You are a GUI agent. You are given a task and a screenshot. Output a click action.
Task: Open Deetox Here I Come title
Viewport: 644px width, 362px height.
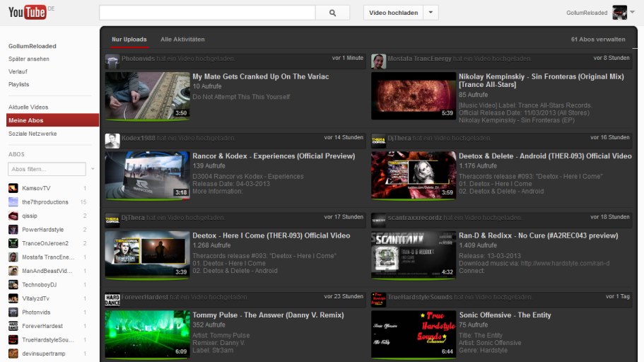[271, 235]
